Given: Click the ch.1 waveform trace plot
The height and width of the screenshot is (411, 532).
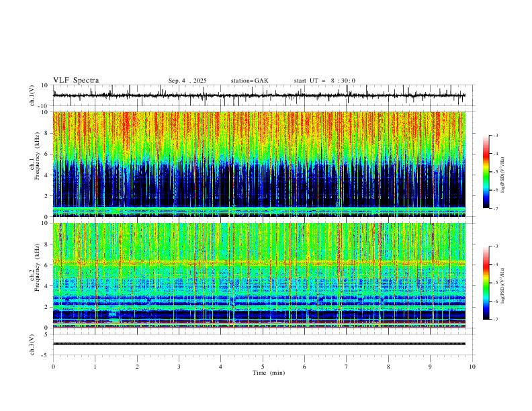Looking at the screenshot, I should (259, 95).
